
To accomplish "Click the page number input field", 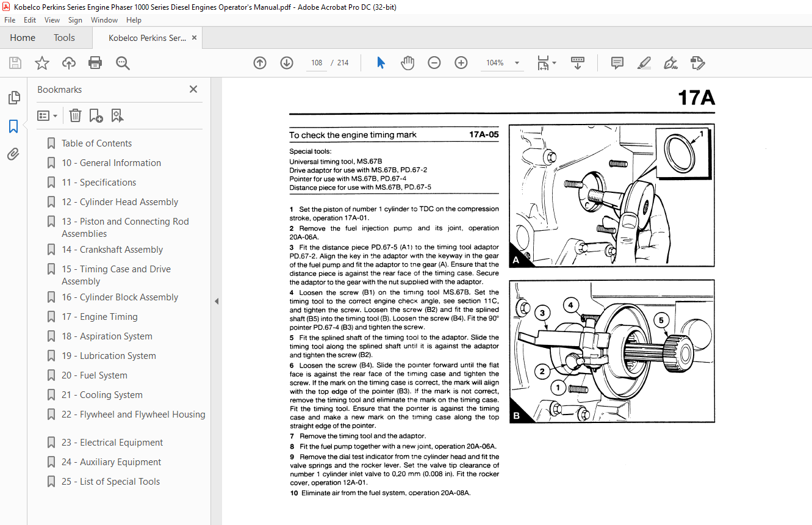I will pos(317,63).
